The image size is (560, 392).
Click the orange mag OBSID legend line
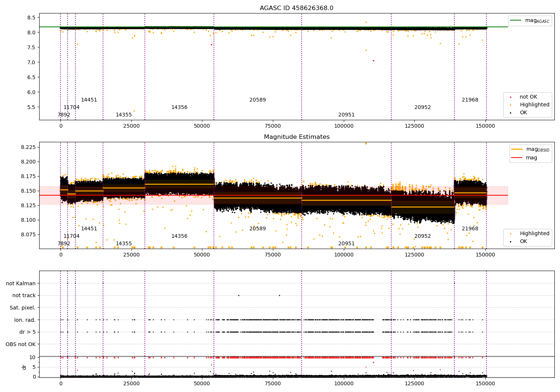pyautogui.click(x=517, y=149)
